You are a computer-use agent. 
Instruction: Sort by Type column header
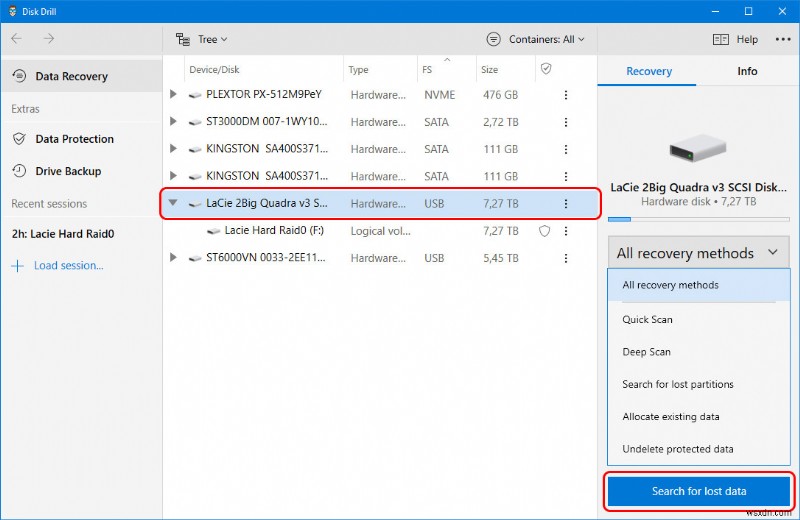click(358, 69)
